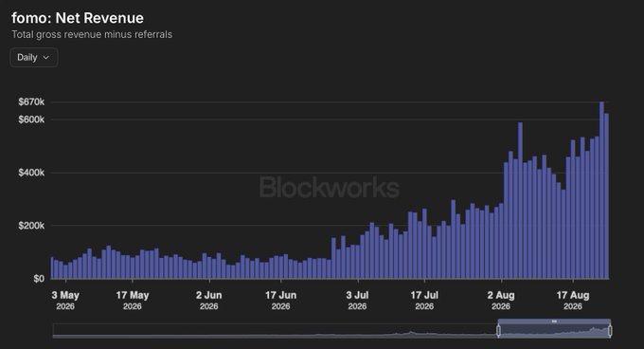Click the 2 Jun 2026 axis label
The height and width of the screenshot is (349, 644).
208,301
